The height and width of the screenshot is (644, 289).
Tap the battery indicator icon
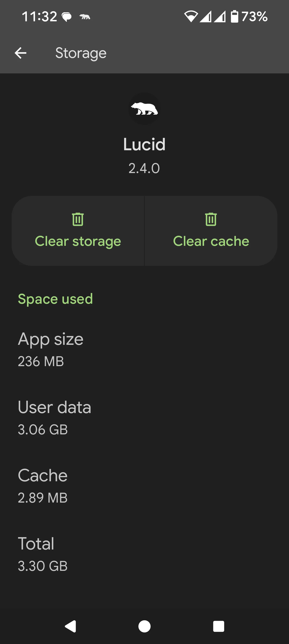pos(234,17)
